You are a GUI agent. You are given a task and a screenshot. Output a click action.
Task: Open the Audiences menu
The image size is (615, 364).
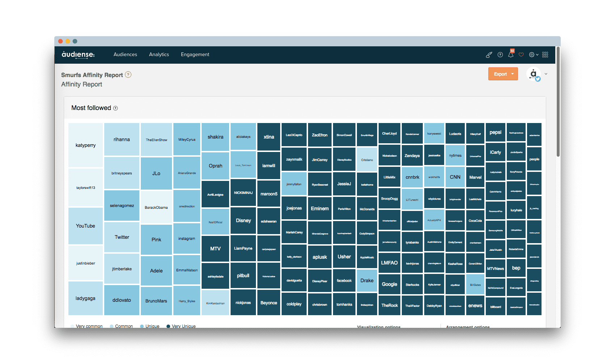[125, 55]
